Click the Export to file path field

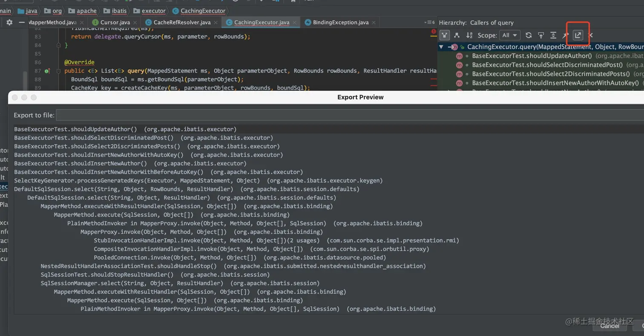[350, 115]
